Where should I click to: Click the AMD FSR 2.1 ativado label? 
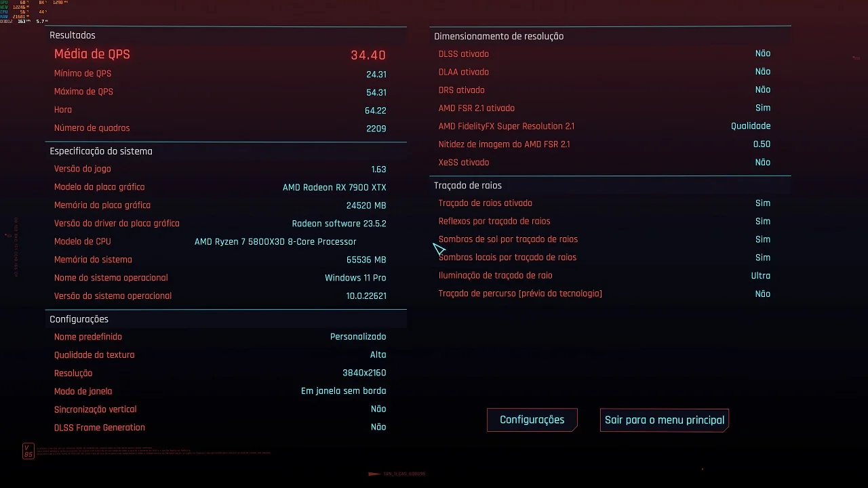(x=477, y=108)
